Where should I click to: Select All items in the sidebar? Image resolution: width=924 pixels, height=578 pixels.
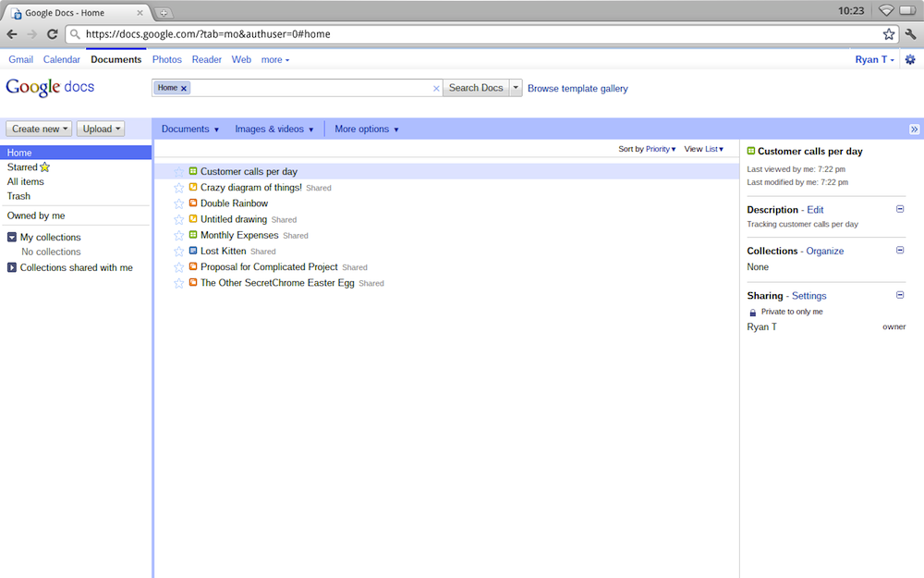point(26,181)
